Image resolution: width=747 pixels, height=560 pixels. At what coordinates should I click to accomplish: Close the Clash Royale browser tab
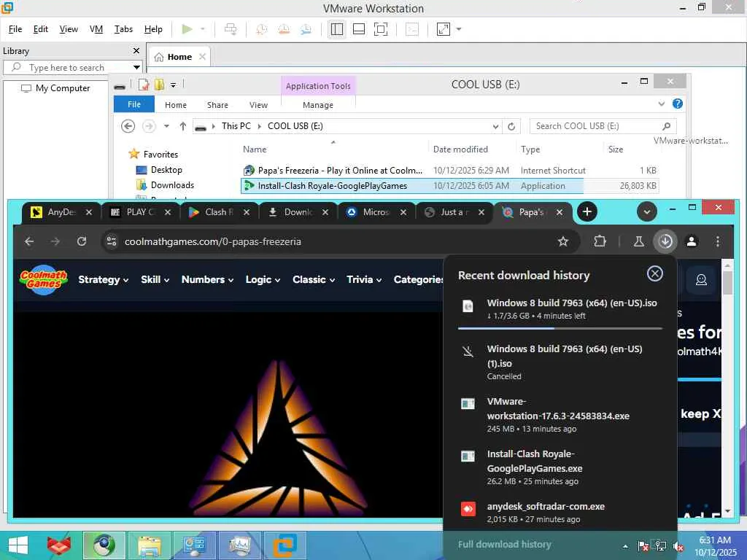pyautogui.click(x=247, y=212)
